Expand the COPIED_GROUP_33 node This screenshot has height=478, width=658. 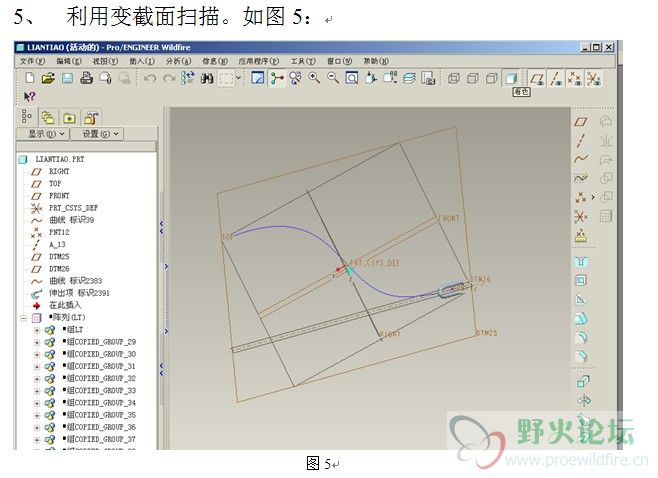[x=37, y=391]
